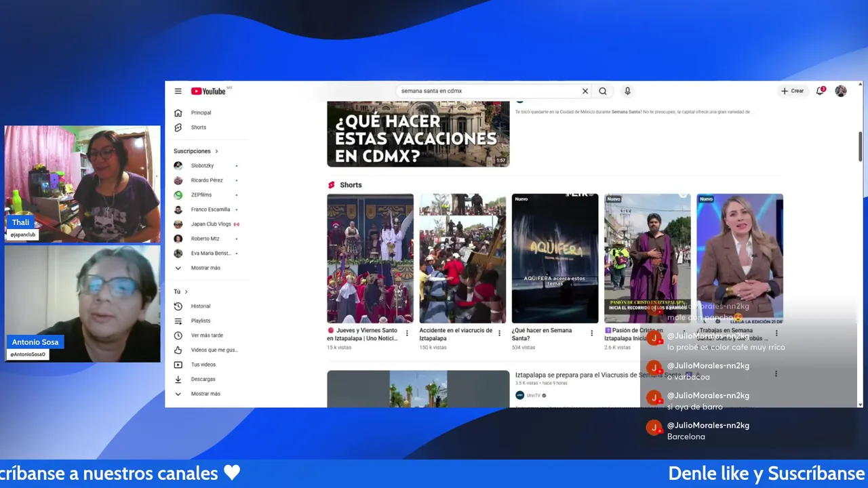Expand the Tú section arrow
The height and width of the screenshot is (488, 868).
click(x=186, y=291)
